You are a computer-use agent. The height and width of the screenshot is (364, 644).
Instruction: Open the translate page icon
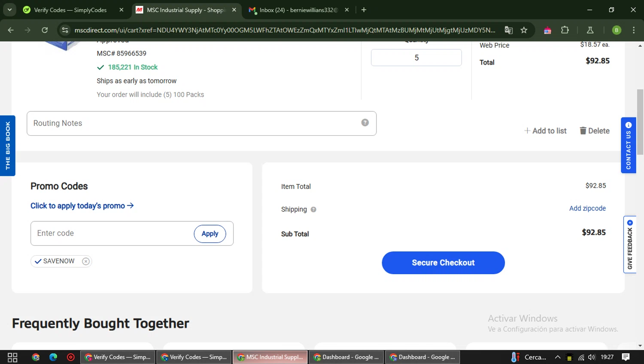coord(509,30)
